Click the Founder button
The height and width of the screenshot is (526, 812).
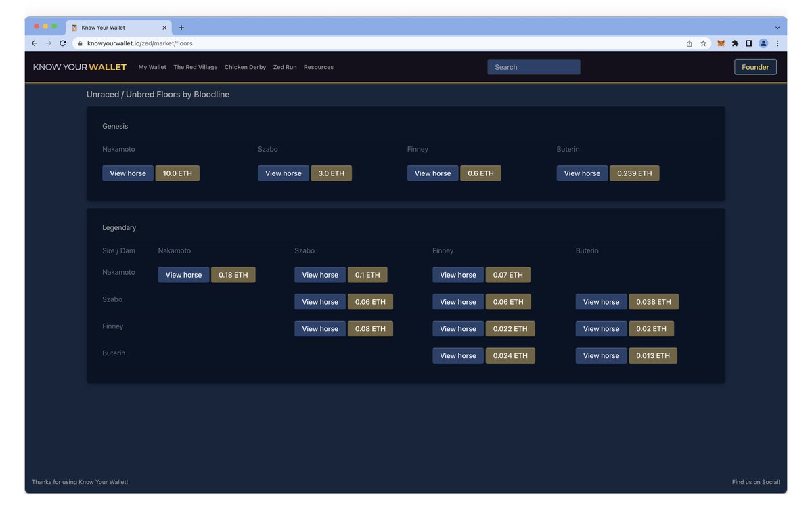click(x=755, y=67)
